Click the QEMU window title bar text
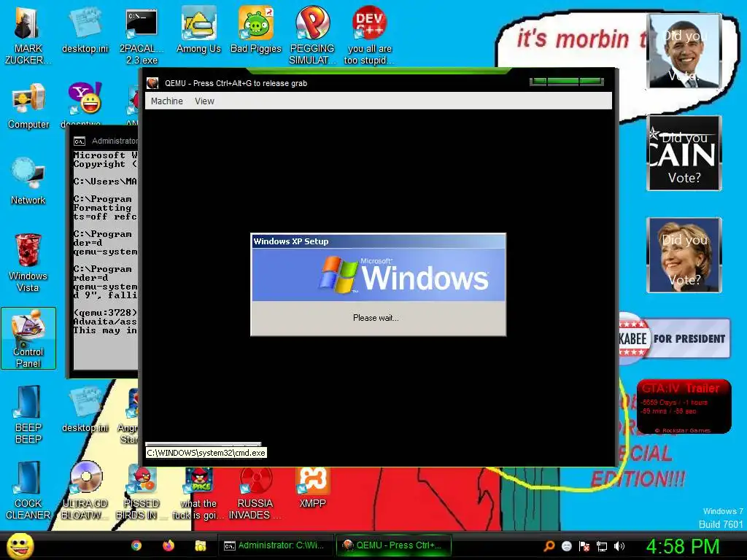The height and width of the screenshot is (560, 747). [236, 83]
